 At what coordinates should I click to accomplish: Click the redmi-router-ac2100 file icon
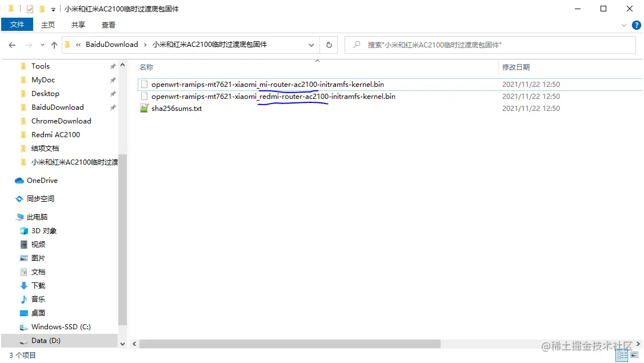[x=144, y=96]
